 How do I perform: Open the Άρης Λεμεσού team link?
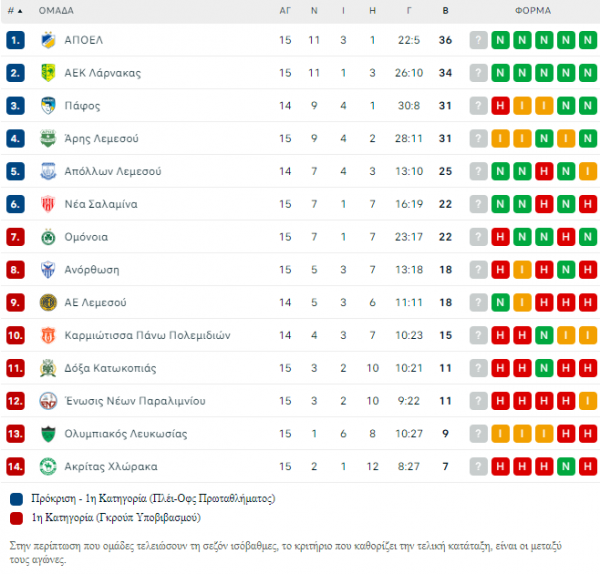coord(101,139)
